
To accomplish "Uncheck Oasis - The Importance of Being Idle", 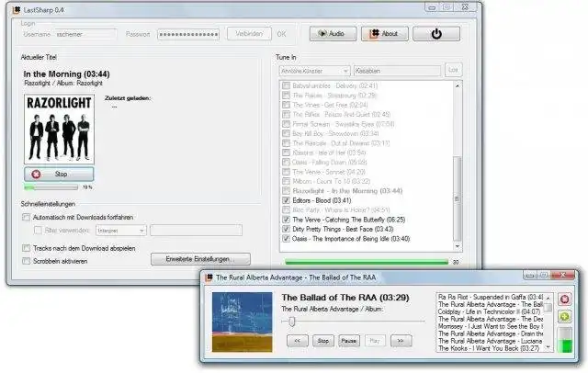I will click(x=286, y=239).
